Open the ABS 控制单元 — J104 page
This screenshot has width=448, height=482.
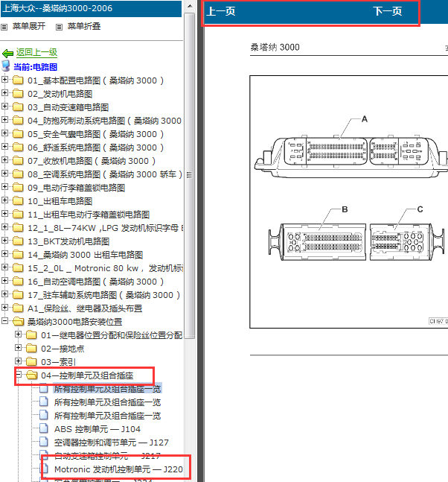click(97, 429)
